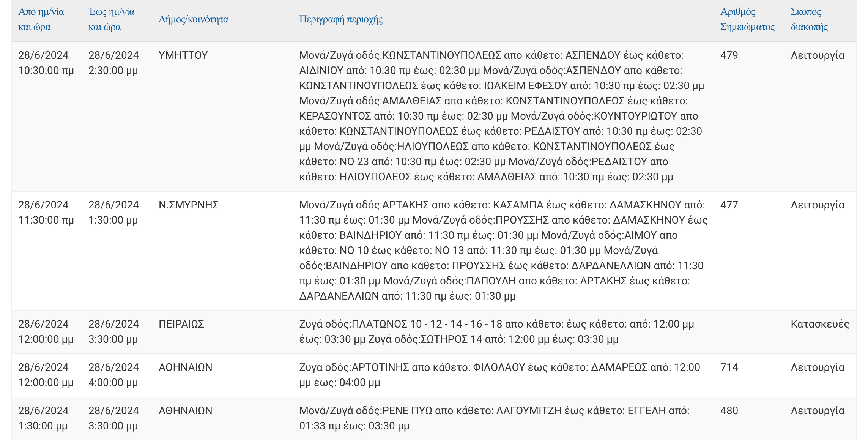
Task: Click the ΡΕΝΕ ΠΥΩ area description
Action: 494,418
